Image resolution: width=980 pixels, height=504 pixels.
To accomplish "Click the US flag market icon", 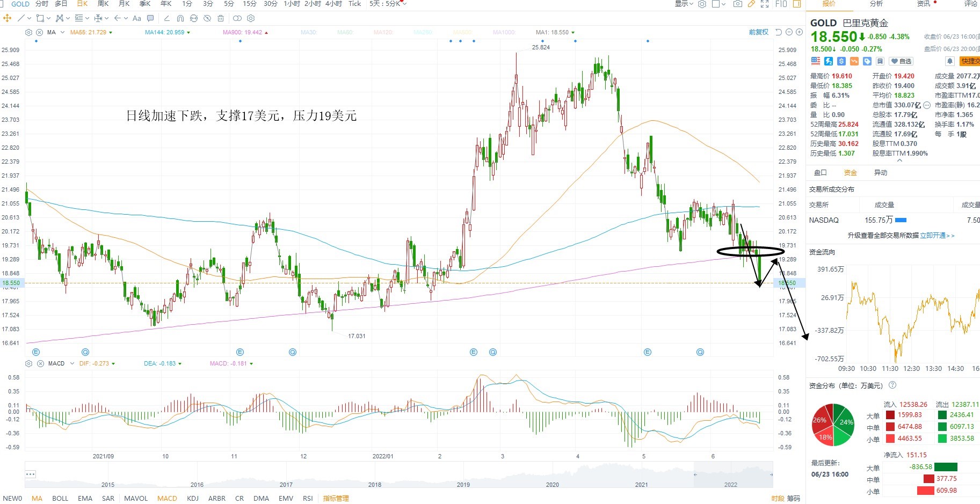I will (x=816, y=61).
